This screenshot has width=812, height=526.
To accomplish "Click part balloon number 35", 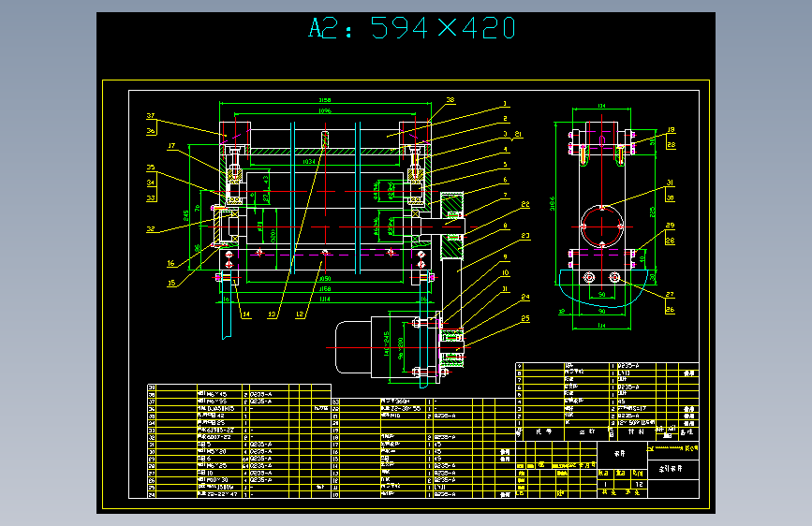I will point(151,168).
